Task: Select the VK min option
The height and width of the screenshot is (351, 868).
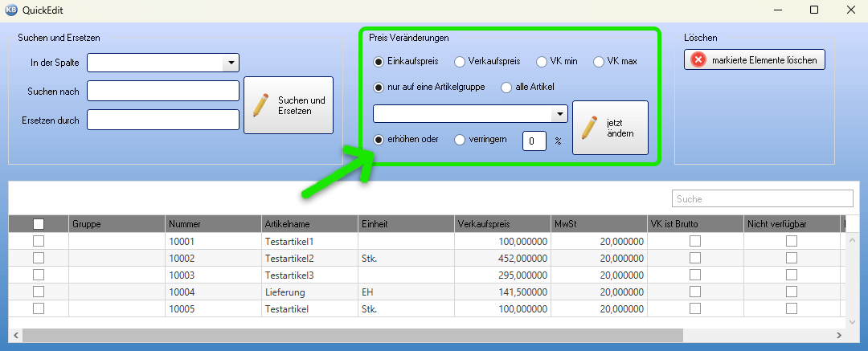Action: pos(542,61)
